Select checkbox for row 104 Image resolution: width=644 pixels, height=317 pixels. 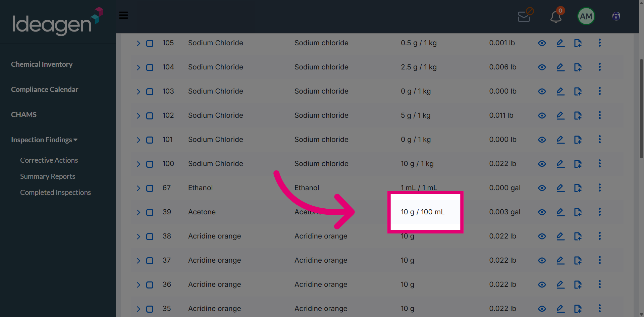(x=150, y=67)
